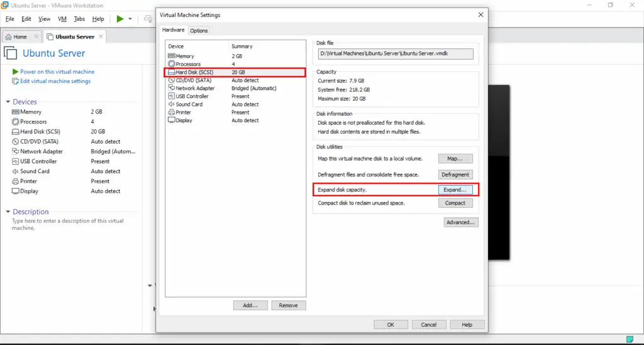Open dropdown arrow beside the play button

click(130, 19)
